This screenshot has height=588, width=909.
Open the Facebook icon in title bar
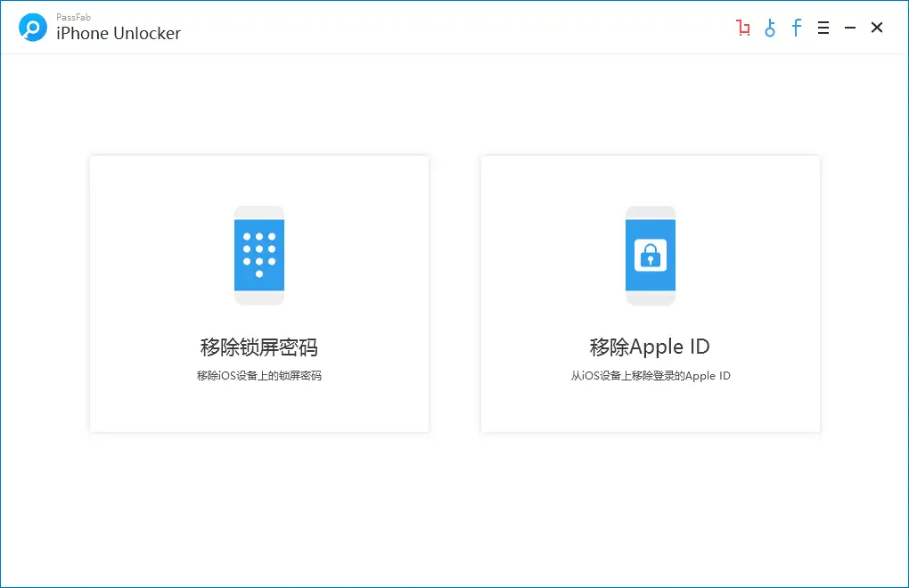click(797, 28)
